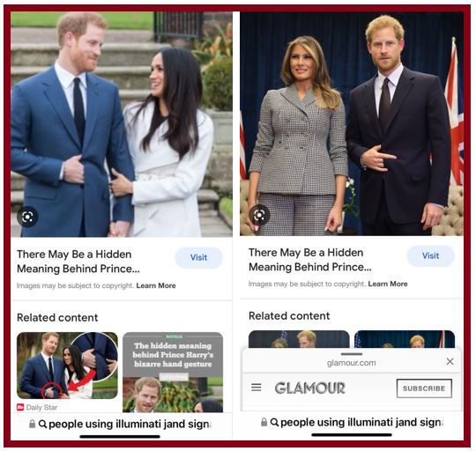Click the lock icon in left address bar
Viewport: 476px width, 451px height.
click(x=32, y=424)
